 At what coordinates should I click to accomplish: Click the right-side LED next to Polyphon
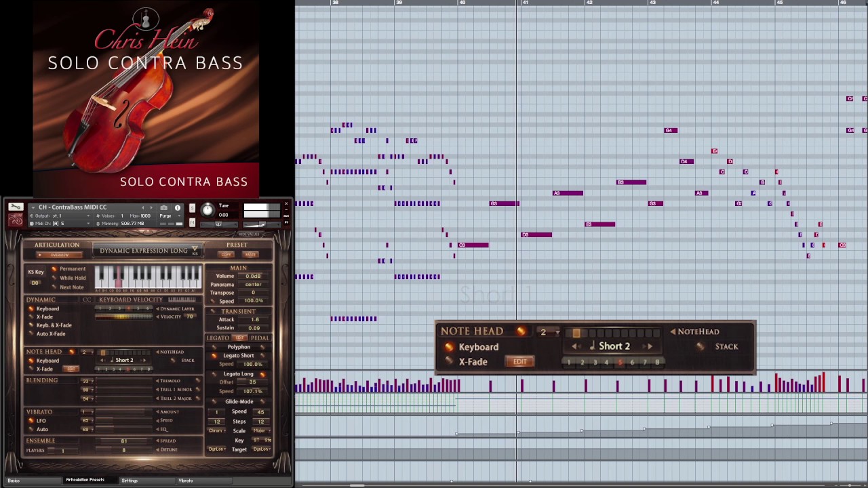pyautogui.click(x=262, y=347)
